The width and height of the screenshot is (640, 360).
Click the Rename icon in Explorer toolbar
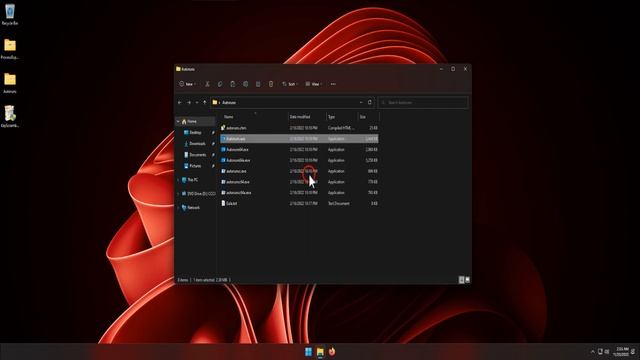point(245,84)
